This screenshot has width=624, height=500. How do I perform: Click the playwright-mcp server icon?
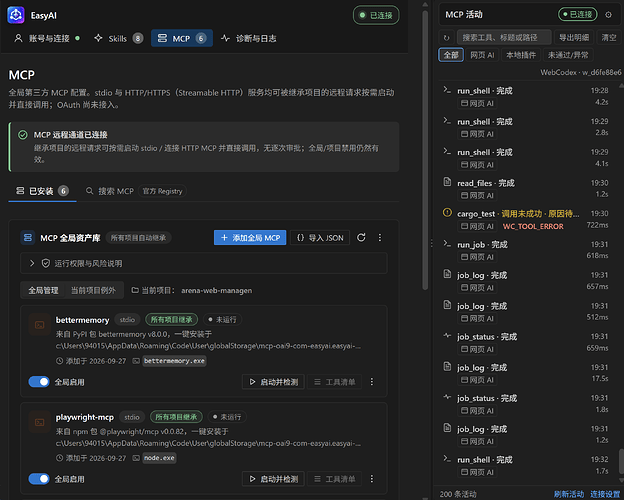pyautogui.click(x=39, y=422)
